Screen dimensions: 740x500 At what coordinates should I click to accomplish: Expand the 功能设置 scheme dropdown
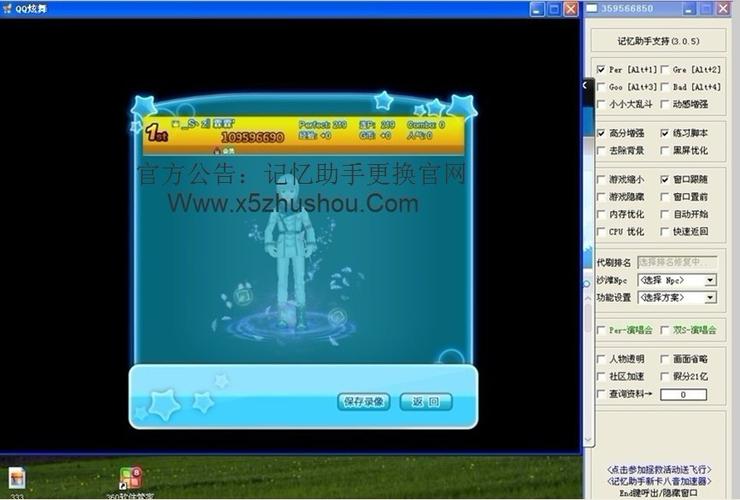tap(676, 297)
